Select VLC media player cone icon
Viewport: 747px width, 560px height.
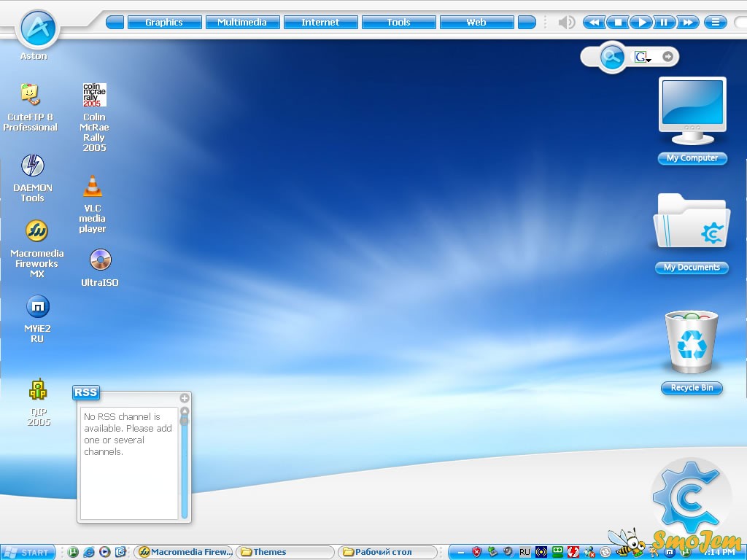click(93, 186)
